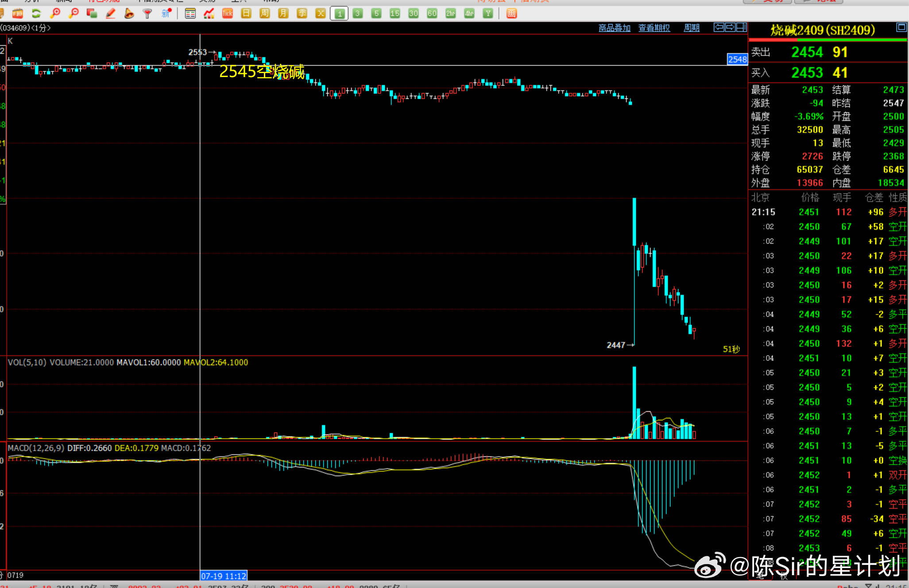This screenshot has width=909, height=588.
Task: Click the 2548 price axis label
Action: [x=737, y=59]
